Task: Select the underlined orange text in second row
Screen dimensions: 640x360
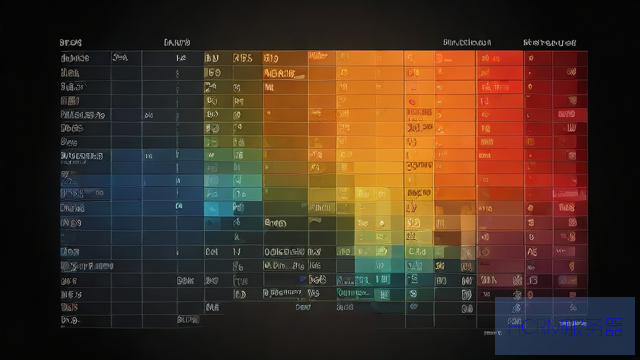Action: 284,74
